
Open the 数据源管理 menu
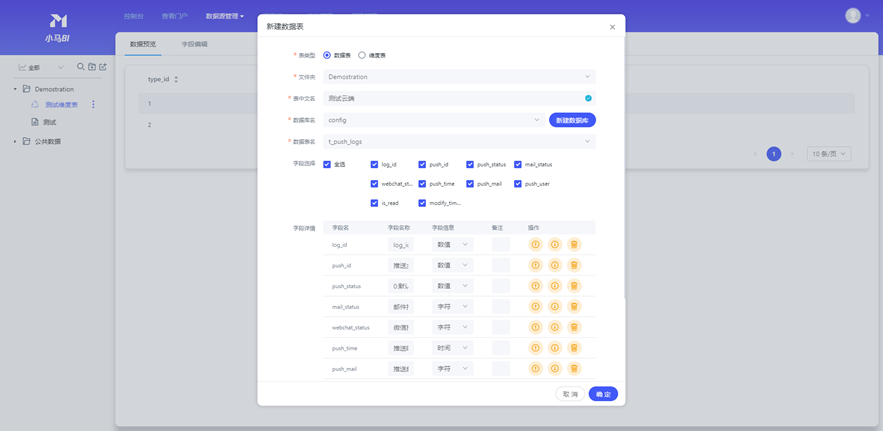224,16
